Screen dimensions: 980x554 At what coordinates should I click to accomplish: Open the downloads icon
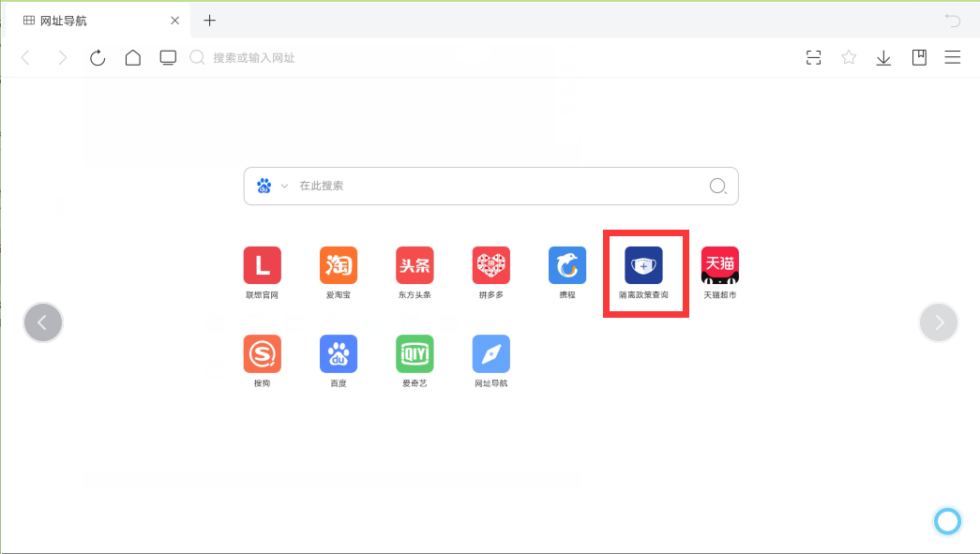coord(883,58)
